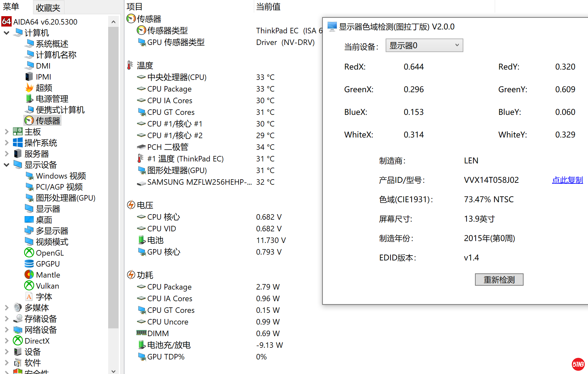Select the CPU Package temperature row
588x374 pixels.
169,89
